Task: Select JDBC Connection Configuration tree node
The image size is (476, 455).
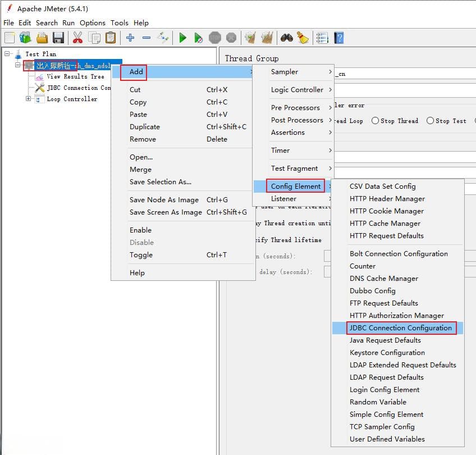Action: point(79,88)
